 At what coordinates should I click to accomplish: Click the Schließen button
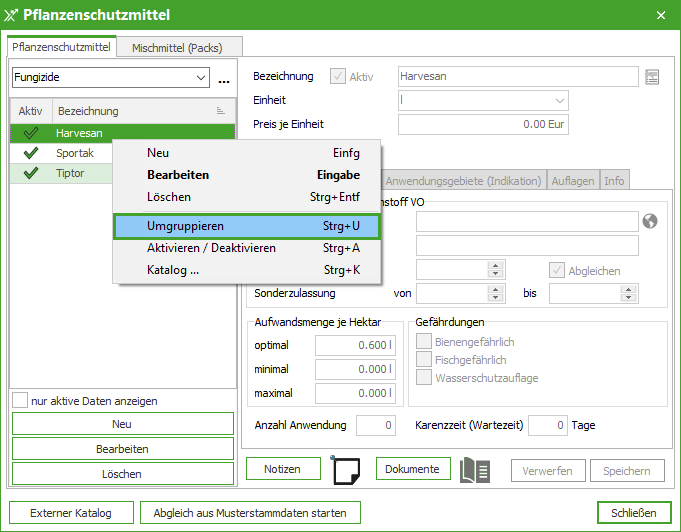(633, 513)
